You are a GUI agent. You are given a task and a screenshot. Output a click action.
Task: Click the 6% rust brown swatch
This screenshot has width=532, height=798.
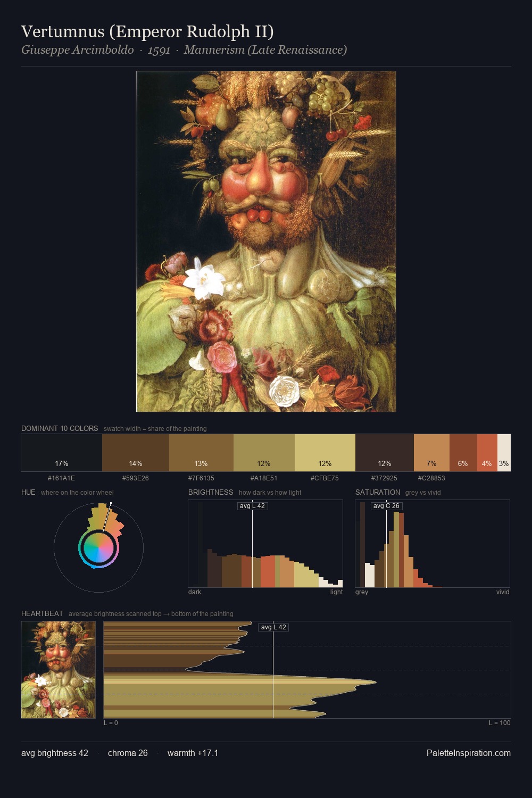click(x=463, y=453)
